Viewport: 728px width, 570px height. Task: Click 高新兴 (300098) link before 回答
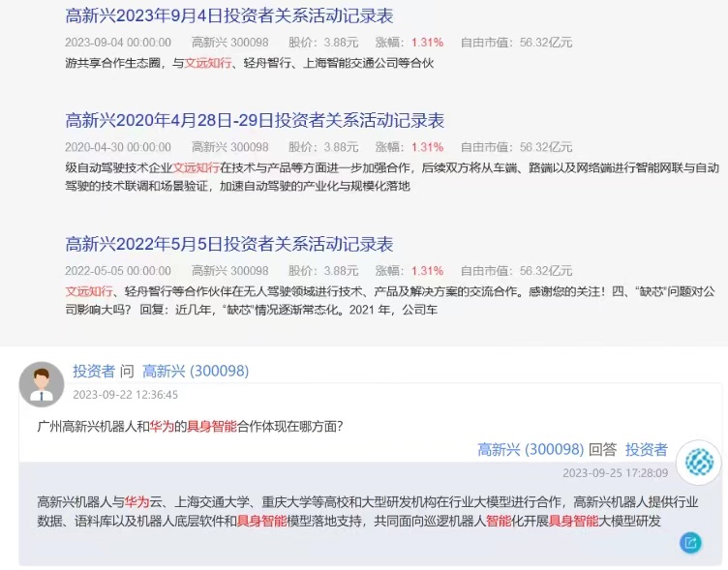[531, 449]
